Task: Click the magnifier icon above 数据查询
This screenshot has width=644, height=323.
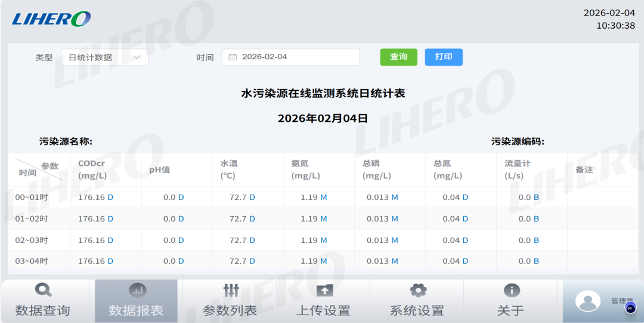Action: [x=44, y=290]
